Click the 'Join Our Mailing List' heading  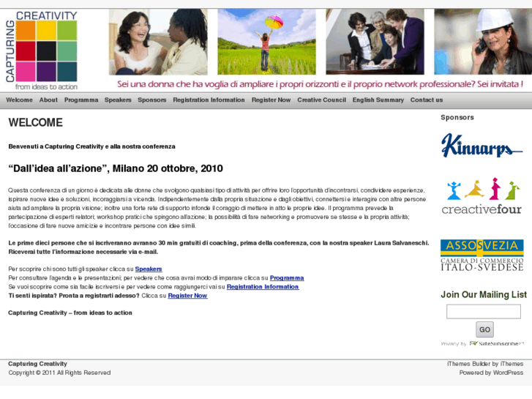coord(484,295)
